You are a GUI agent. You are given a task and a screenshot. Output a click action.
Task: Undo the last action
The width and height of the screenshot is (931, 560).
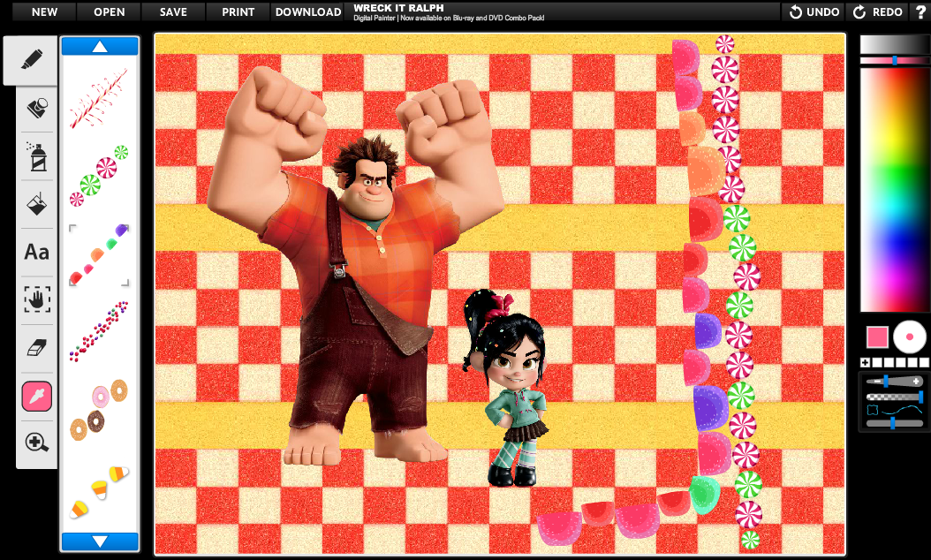tap(814, 11)
